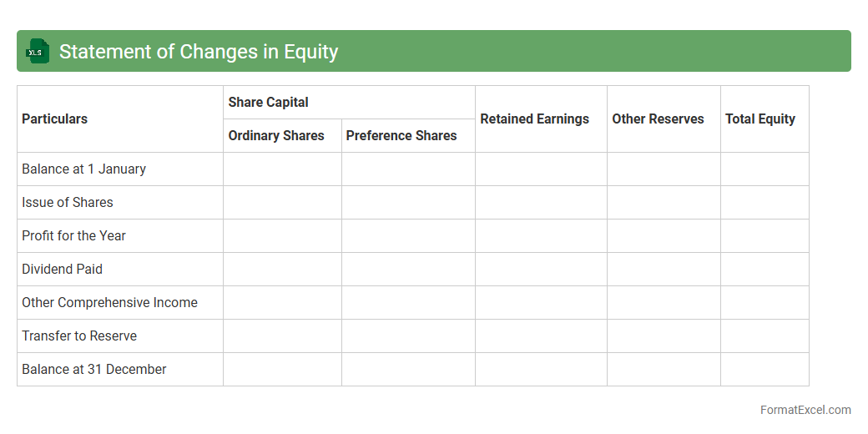Click the Transfer to Reserve row label
This screenshot has height=434, width=868.
click(79, 336)
